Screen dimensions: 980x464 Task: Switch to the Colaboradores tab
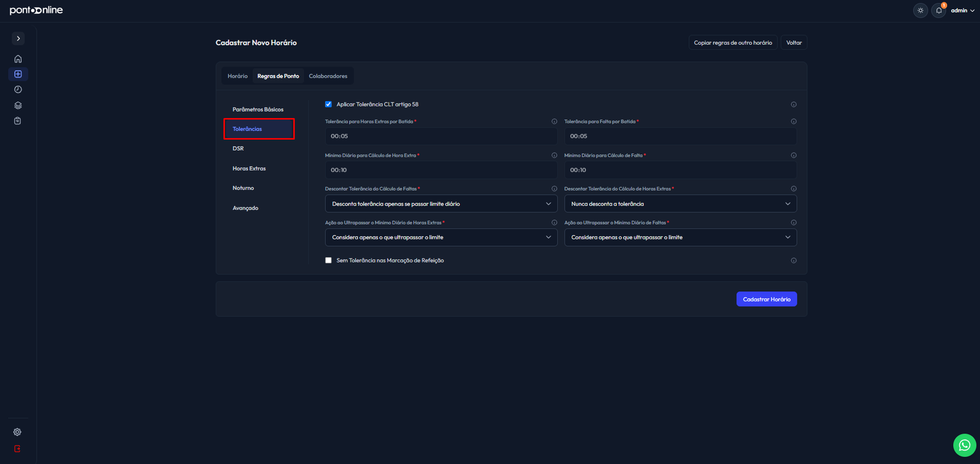click(x=328, y=76)
